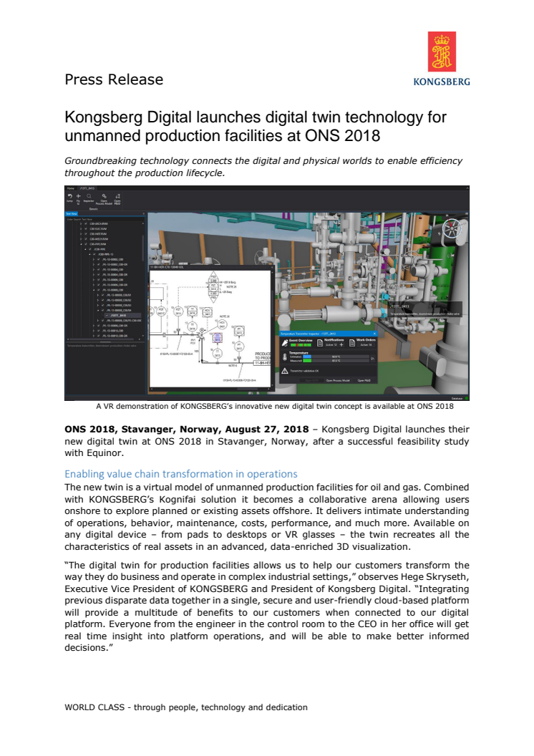534x756 pixels.
Task: Click the compass navigation widget
Action: [452, 228]
